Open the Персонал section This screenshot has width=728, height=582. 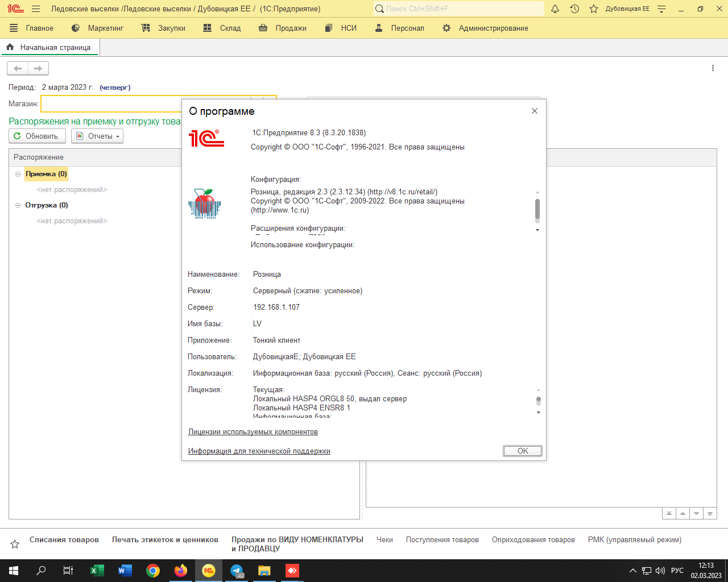400,28
